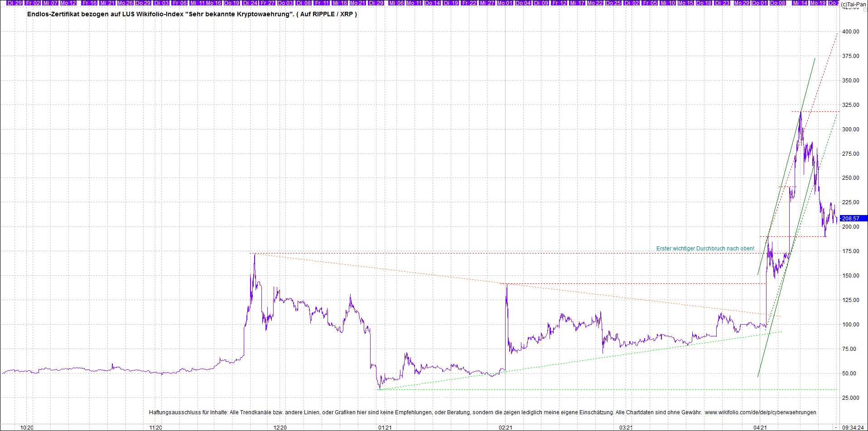Click the 400.00 price axis label

850,32
